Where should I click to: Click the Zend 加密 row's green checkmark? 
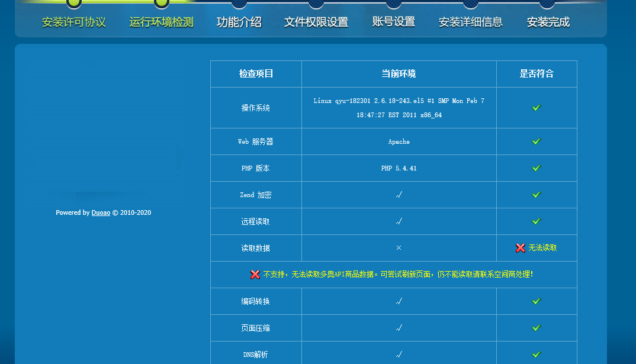(x=536, y=195)
